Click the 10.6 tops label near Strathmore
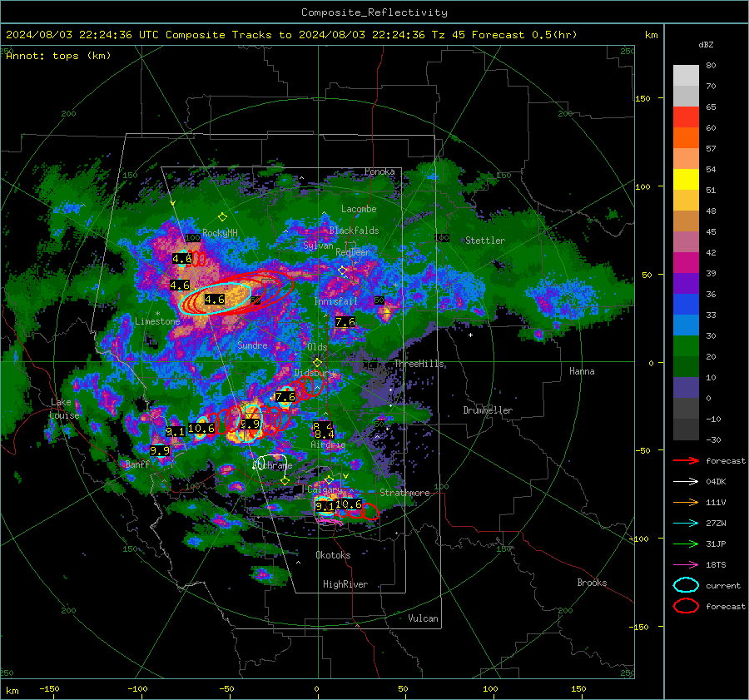Image resolution: width=749 pixels, height=700 pixels. pyautogui.click(x=349, y=504)
